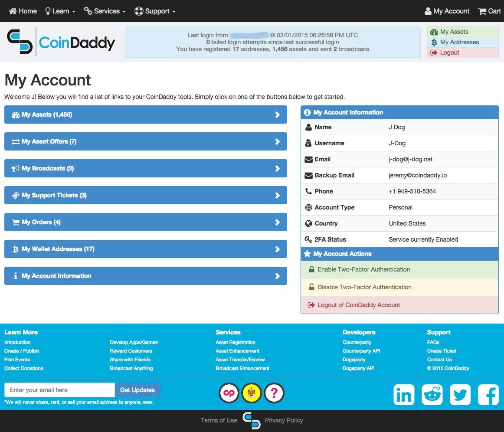
Task: Expand the My Wallet Addresses (17) arrow
Action: [278, 249]
